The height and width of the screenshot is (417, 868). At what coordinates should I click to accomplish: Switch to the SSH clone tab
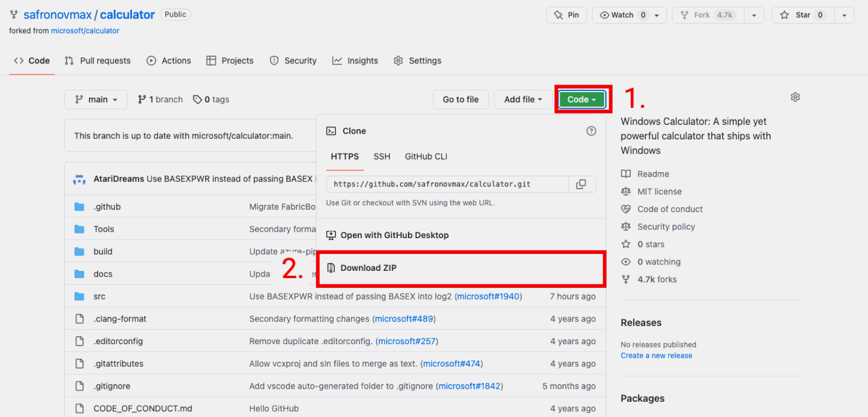(382, 156)
